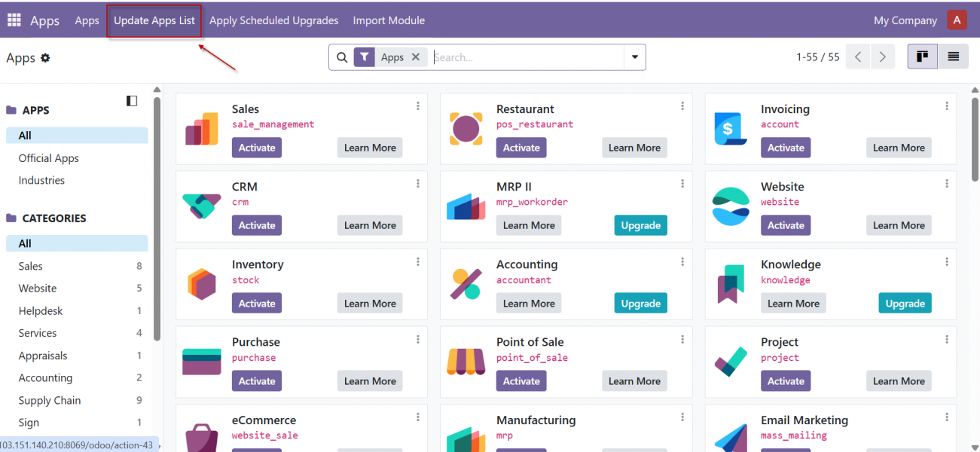Click the Sales app icon
The image size is (980, 452).
coord(202,130)
